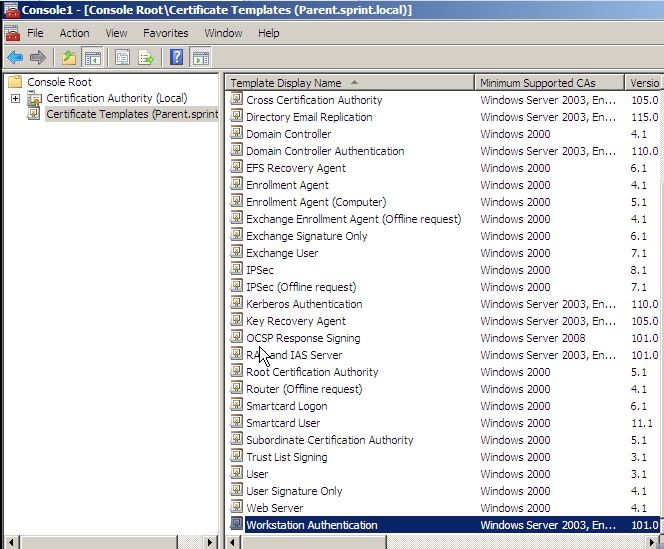The width and height of the screenshot is (664, 549).
Task: Expand the Certification Authority (Local) node
Action: tap(15, 98)
